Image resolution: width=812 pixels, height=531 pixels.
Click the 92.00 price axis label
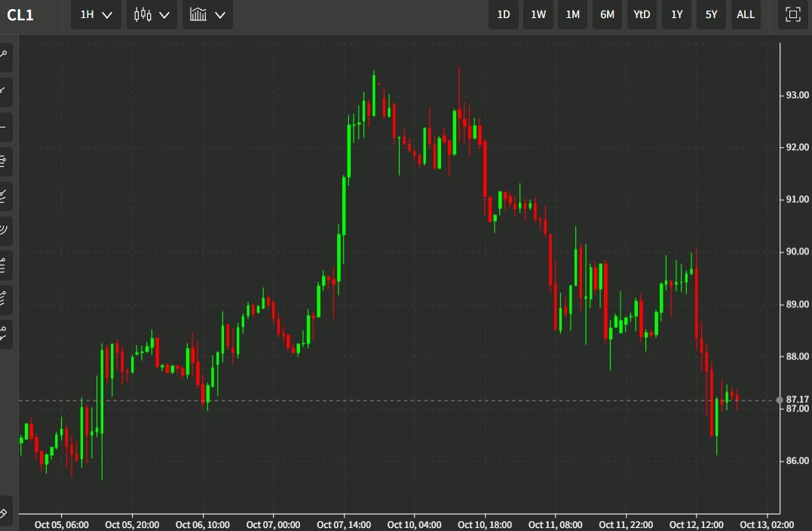tap(797, 147)
